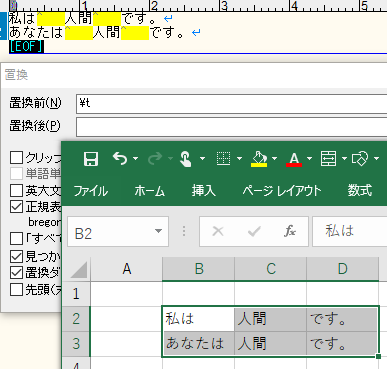Click the Select All triangle corner
The height and width of the screenshot is (369, 387).
click(79, 270)
